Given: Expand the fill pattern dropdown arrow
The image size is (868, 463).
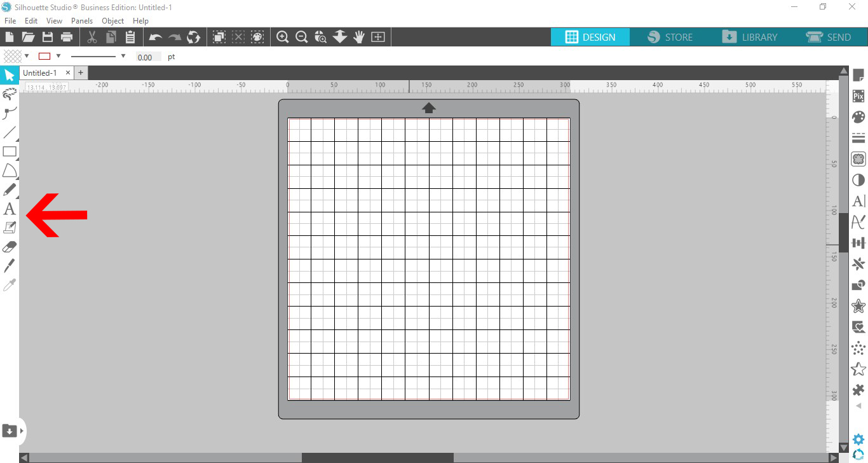Looking at the screenshot, I should click(27, 57).
